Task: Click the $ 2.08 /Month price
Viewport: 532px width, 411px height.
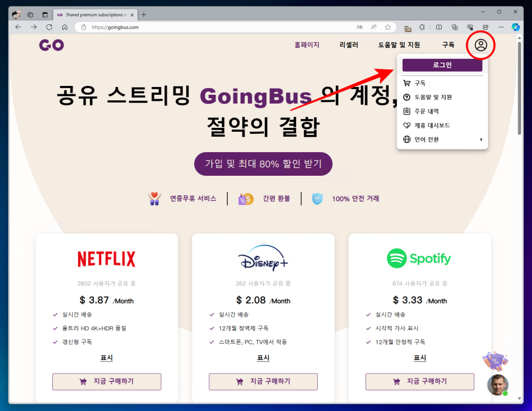Action: pyautogui.click(x=263, y=300)
